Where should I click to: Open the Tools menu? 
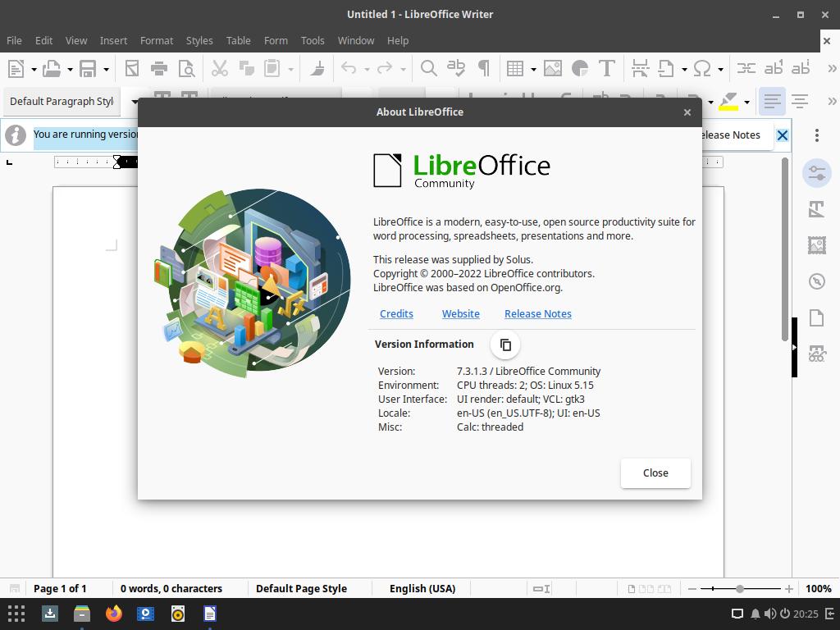[x=313, y=41]
